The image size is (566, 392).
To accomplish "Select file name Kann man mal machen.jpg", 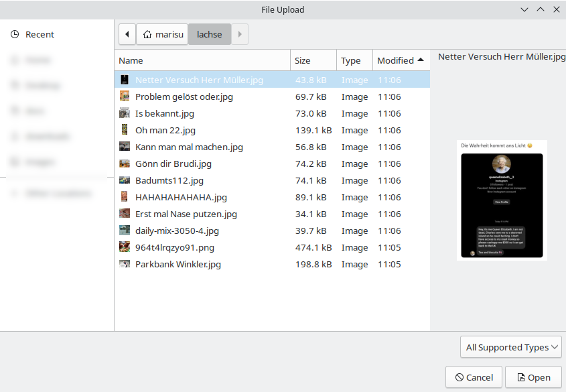I will [189, 147].
